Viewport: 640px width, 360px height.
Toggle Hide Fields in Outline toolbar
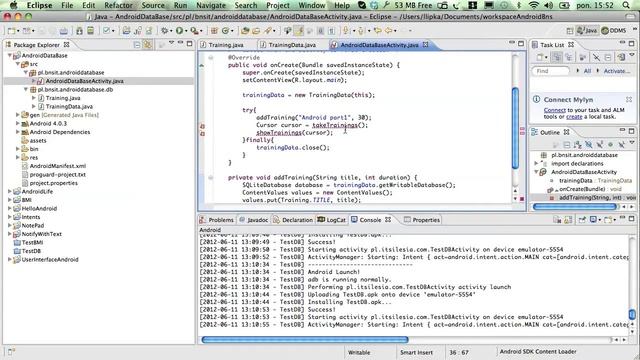coord(589,144)
